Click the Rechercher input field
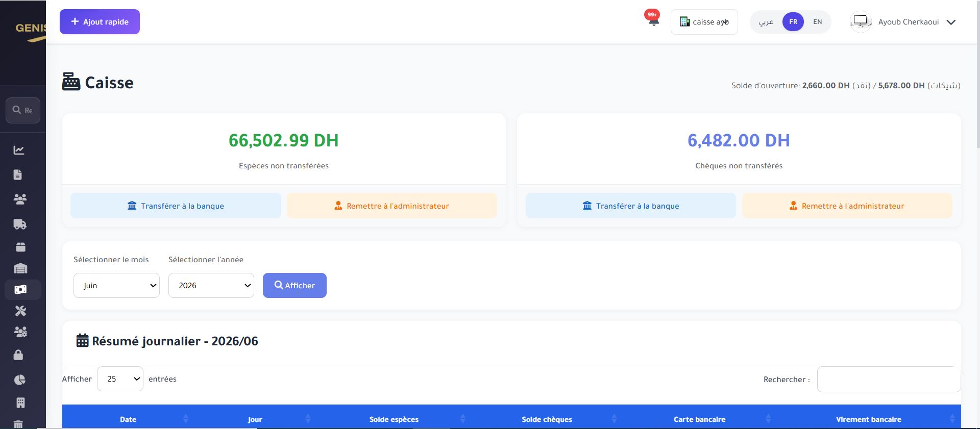This screenshot has width=980, height=429. tap(889, 379)
